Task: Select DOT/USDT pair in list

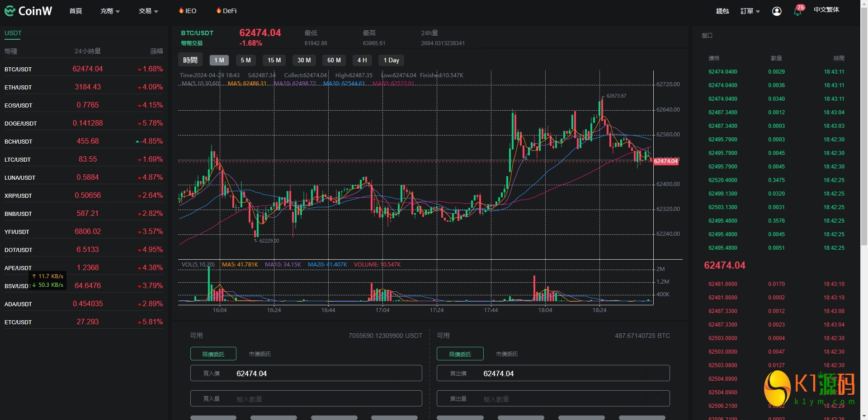Action: (84, 250)
